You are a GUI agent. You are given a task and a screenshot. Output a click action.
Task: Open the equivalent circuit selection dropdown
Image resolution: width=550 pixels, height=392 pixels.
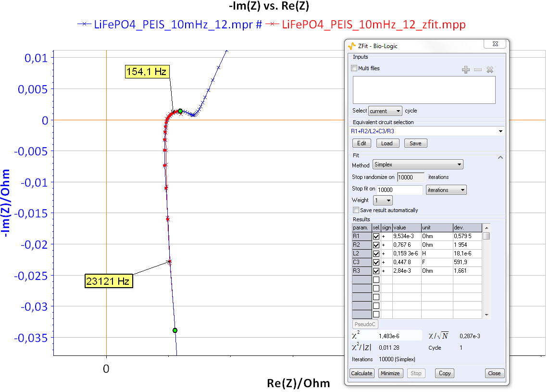[500, 131]
